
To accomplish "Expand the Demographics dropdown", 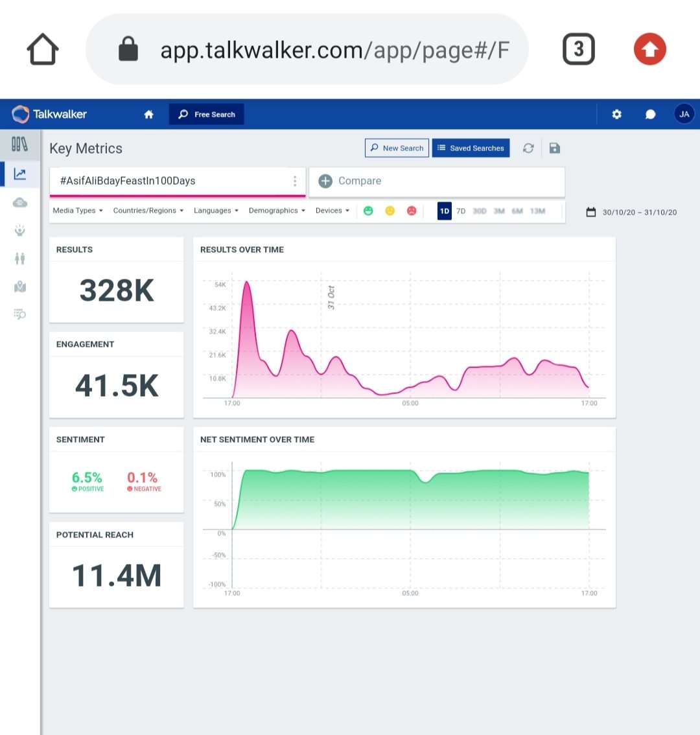I will click(277, 211).
